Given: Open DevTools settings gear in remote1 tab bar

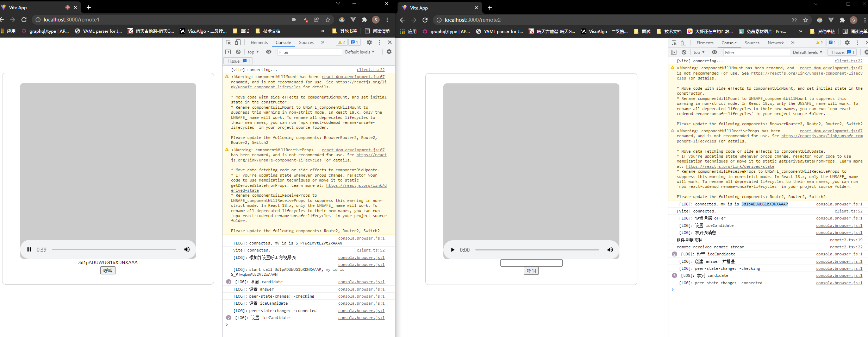Looking at the screenshot, I should (369, 42).
